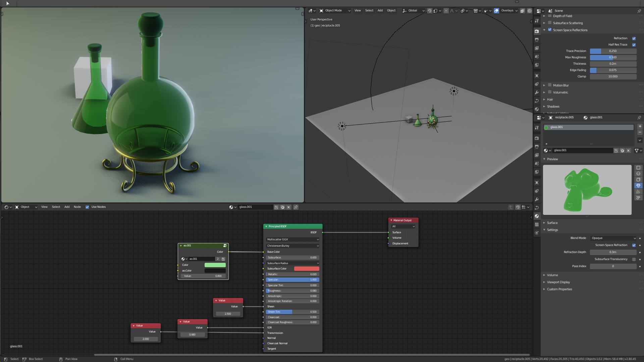
Task: Select the Use Nodes toggle button
Action: coord(87,207)
